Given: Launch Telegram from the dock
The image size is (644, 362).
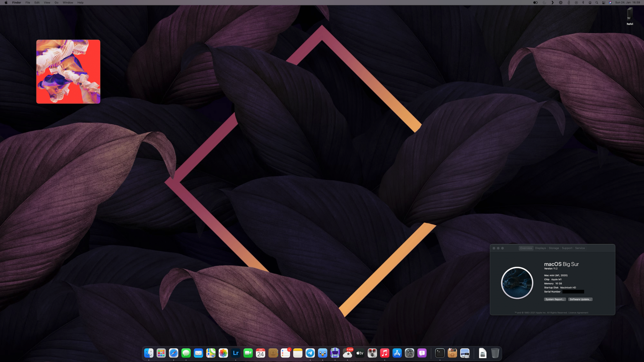Looking at the screenshot, I should pos(310,353).
